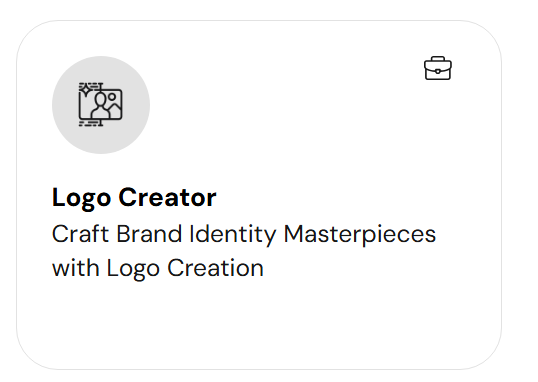
Task: Click the person silhouette in the picture icon
Action: click(x=101, y=105)
